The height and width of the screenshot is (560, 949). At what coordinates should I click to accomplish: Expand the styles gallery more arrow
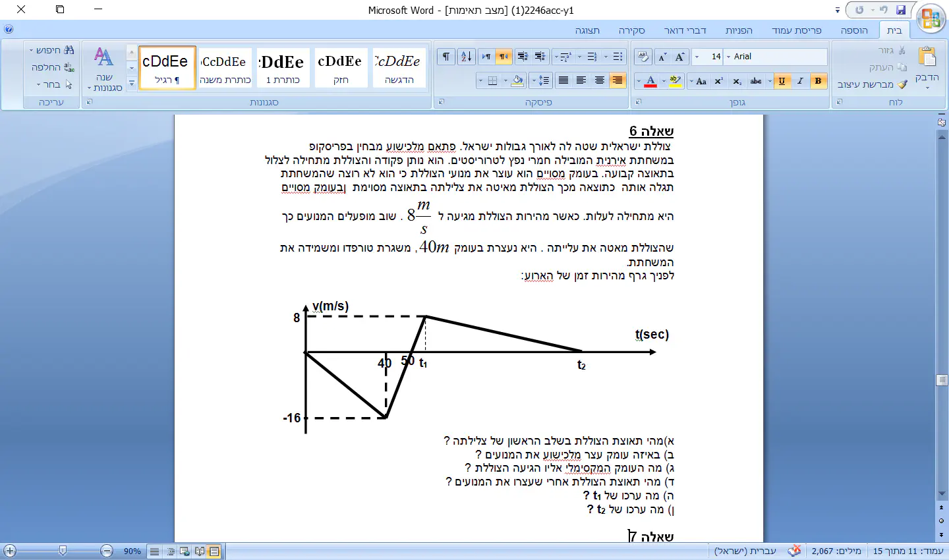[x=131, y=83]
